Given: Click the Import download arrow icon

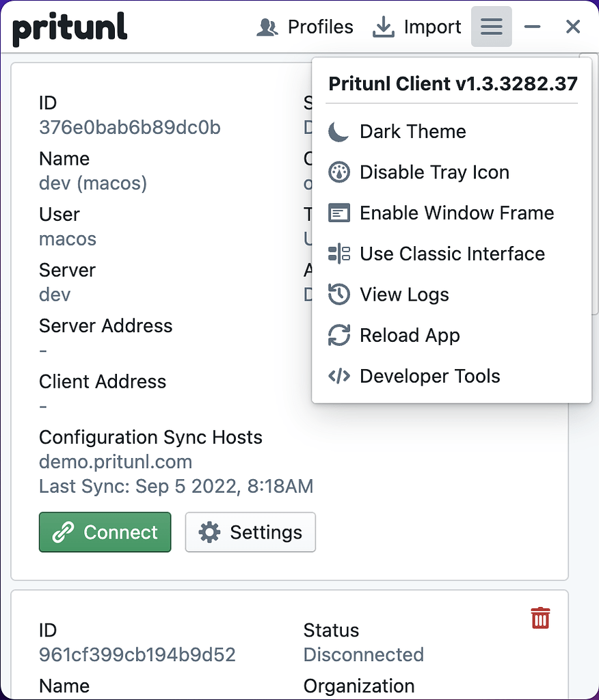Looking at the screenshot, I should tap(382, 26).
